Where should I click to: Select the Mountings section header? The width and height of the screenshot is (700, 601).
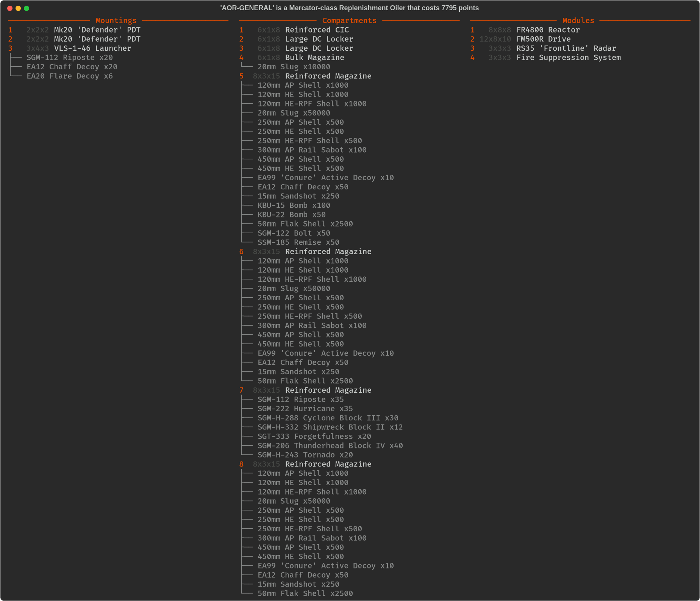point(116,20)
